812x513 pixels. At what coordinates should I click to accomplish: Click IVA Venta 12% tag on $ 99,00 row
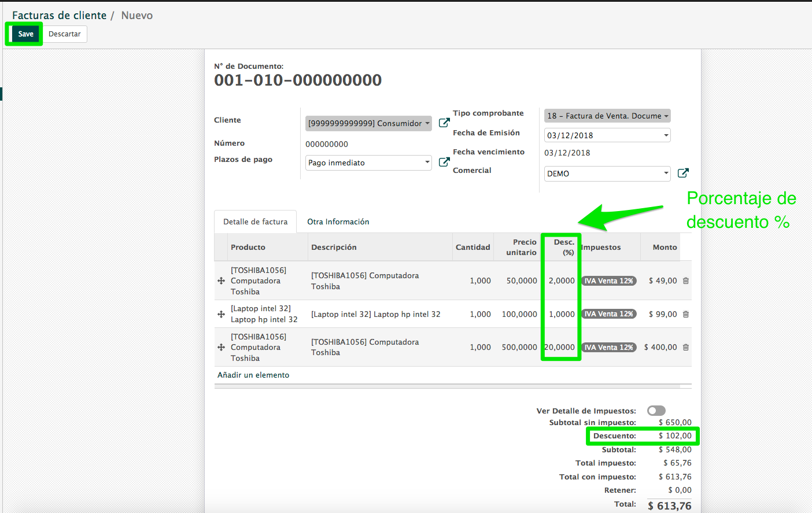(x=609, y=314)
